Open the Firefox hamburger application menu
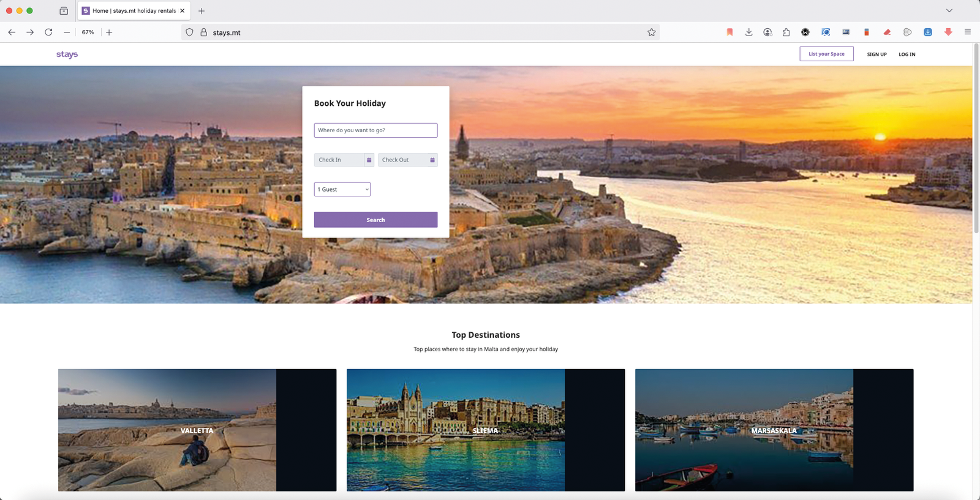Viewport: 980px width, 500px height. (x=968, y=32)
